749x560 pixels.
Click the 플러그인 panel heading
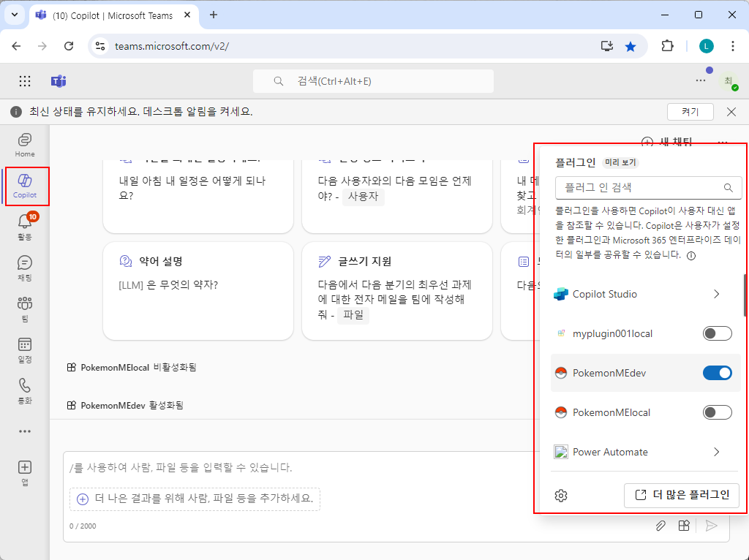tap(576, 162)
